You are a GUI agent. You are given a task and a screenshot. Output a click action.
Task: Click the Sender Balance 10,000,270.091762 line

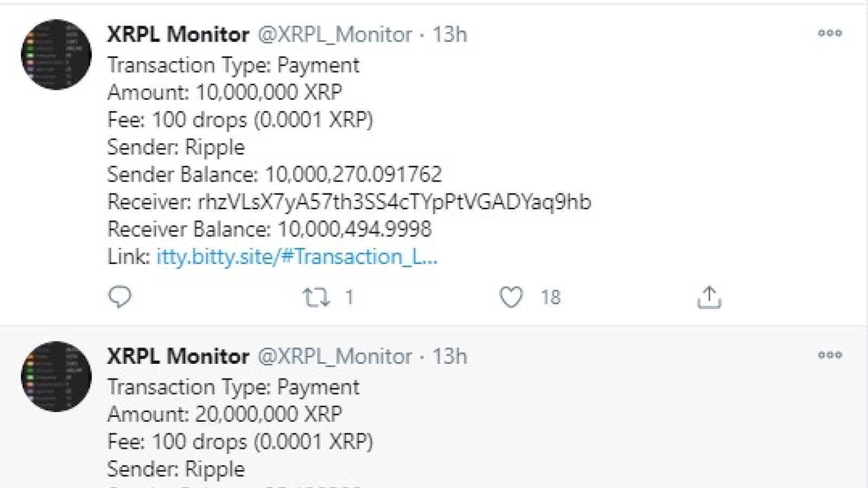click(275, 174)
